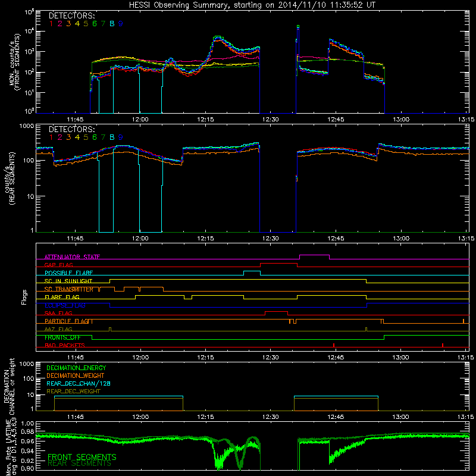Click the 1000 y-axis label on the rear segments plot
This screenshot has width=476, height=476.
tap(26, 126)
